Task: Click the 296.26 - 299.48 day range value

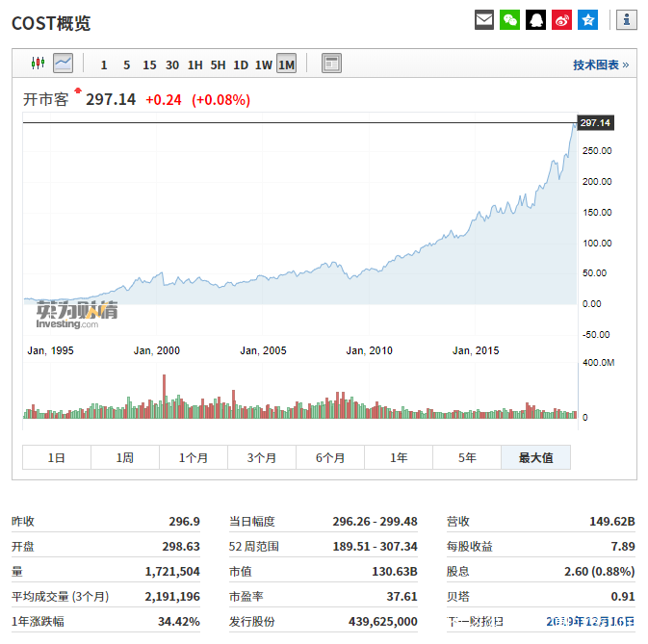Action: point(375,522)
